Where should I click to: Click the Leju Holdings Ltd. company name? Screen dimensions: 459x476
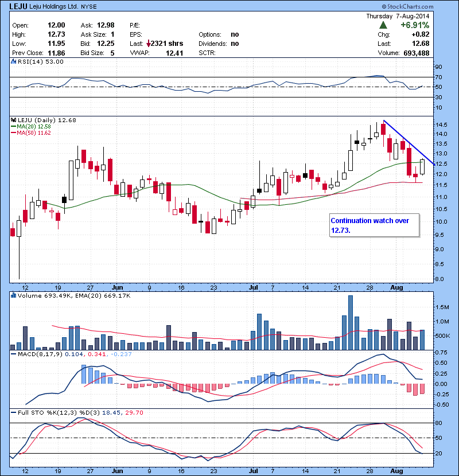click(54, 6)
